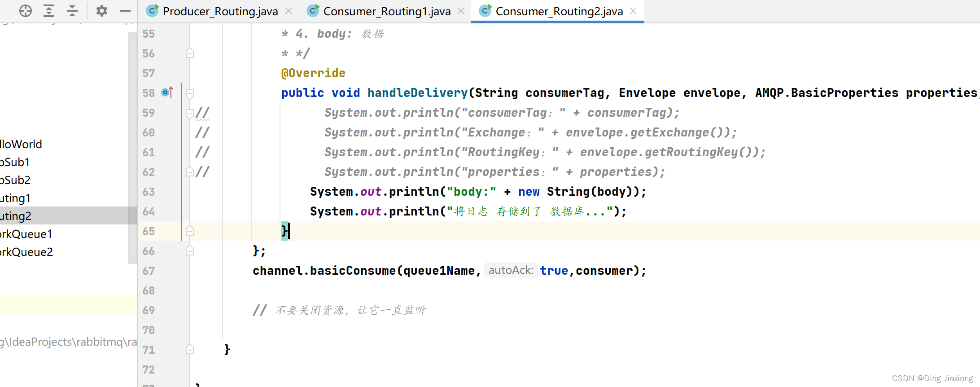
Task: Click the AMQP.BasicProperties type
Action: (x=827, y=93)
